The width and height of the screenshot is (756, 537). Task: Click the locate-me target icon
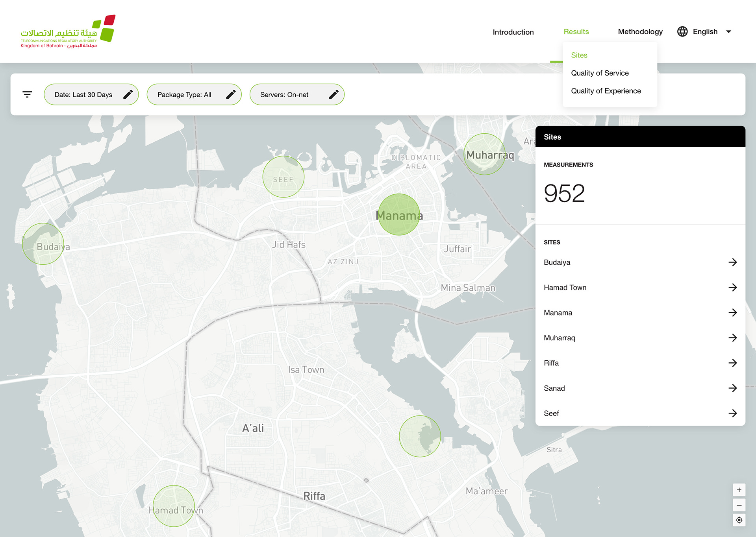pyautogui.click(x=739, y=520)
